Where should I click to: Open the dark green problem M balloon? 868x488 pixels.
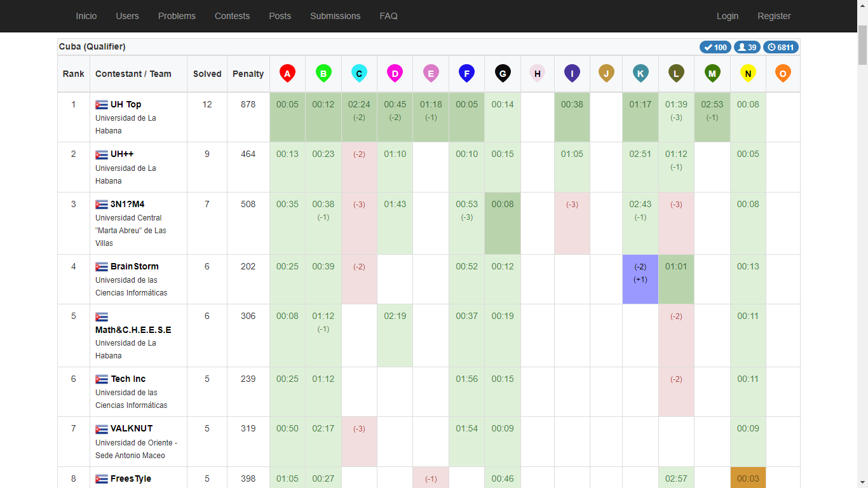click(712, 74)
